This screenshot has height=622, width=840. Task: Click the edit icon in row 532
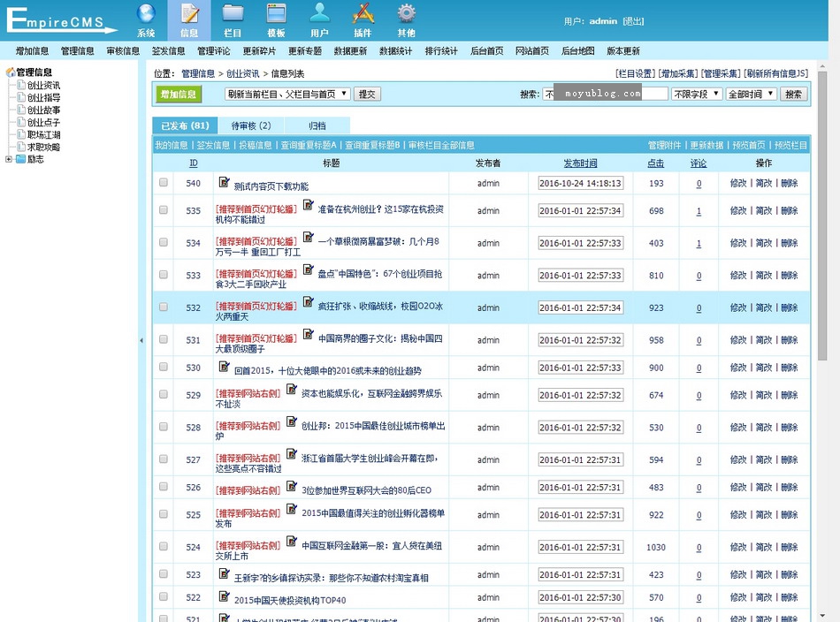(x=308, y=302)
